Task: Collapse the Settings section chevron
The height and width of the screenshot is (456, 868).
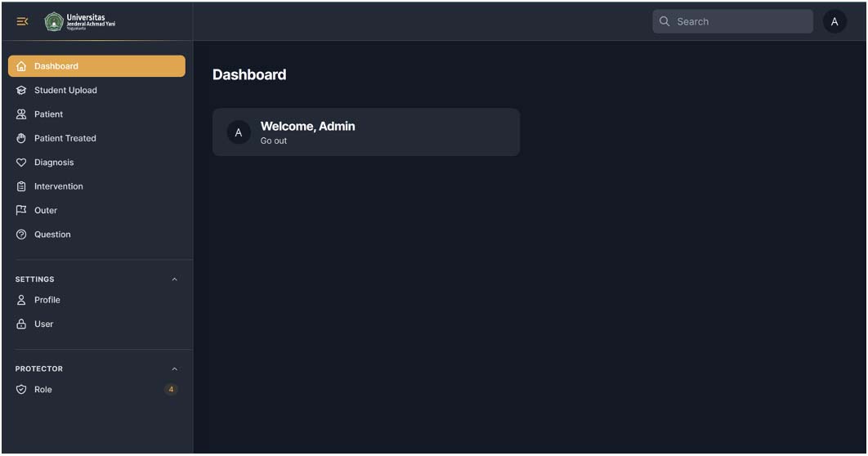Action: [x=174, y=279]
